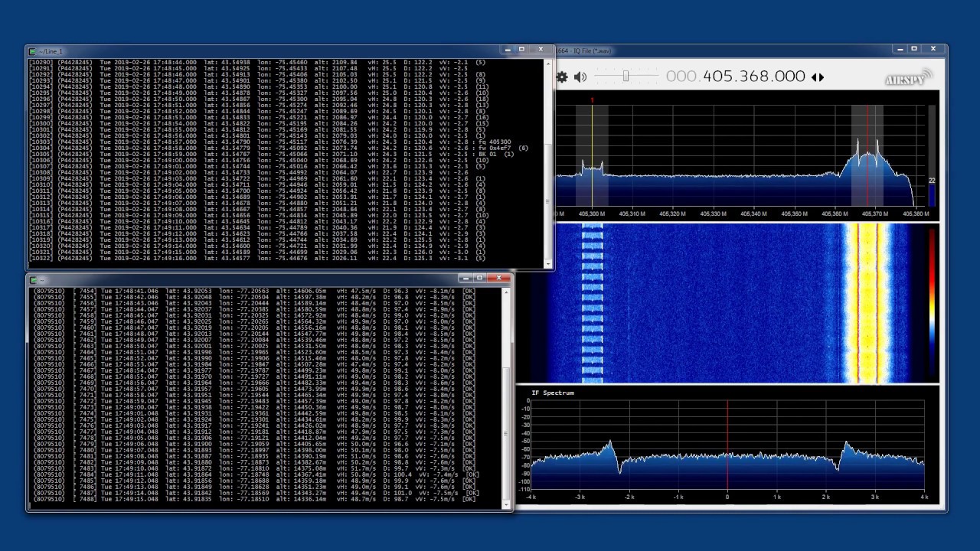Minimize the ~/Line_1 terminal window
The image size is (980, 551).
coord(508,50)
